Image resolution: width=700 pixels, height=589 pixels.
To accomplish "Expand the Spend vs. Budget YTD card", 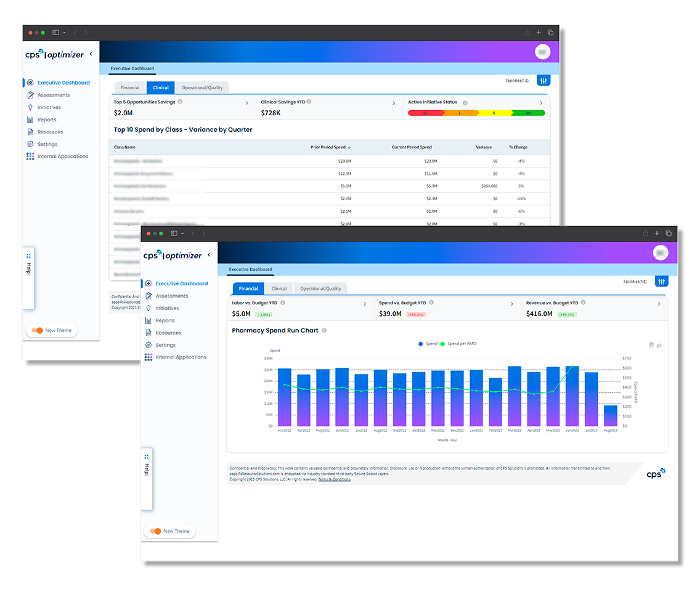I will [511, 304].
